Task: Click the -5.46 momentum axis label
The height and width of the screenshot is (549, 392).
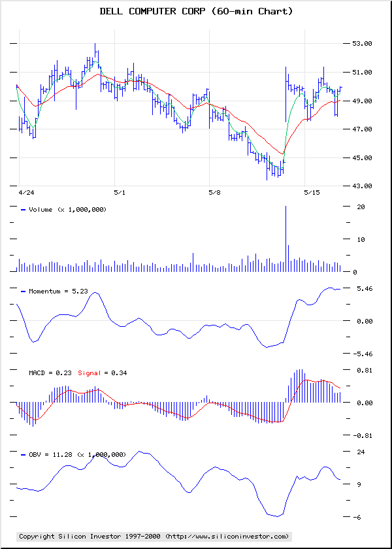Action: pyautogui.click(x=362, y=354)
